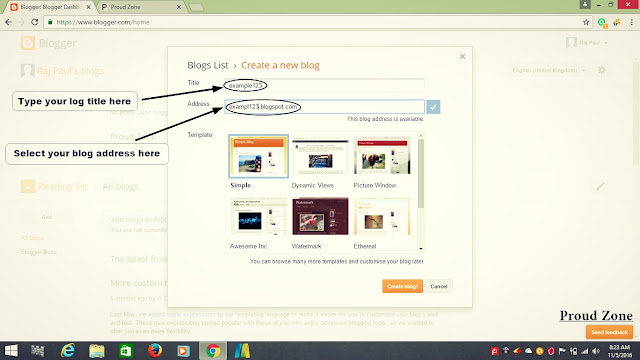Click the template list scrollbar thumb

pyautogui.click(x=421, y=173)
